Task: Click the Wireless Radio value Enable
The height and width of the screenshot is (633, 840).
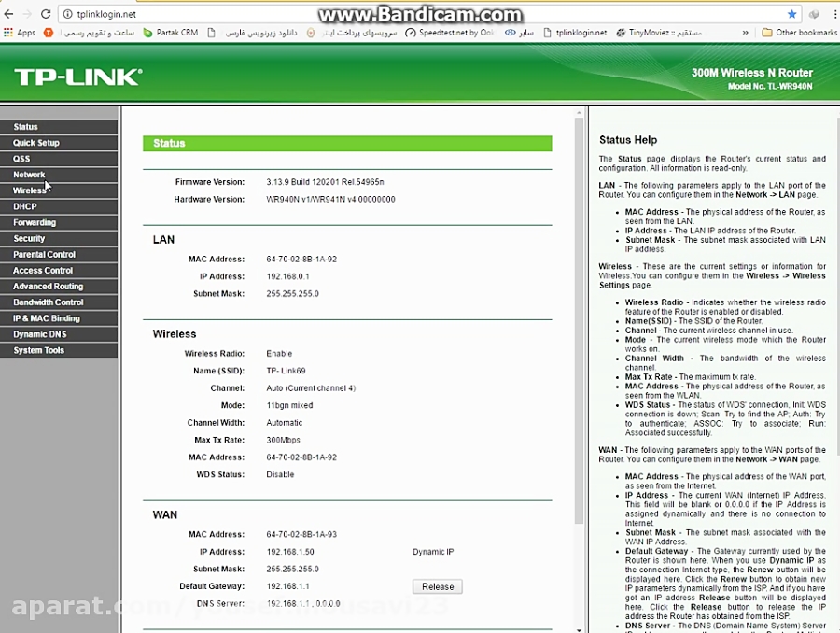Action: point(279,354)
